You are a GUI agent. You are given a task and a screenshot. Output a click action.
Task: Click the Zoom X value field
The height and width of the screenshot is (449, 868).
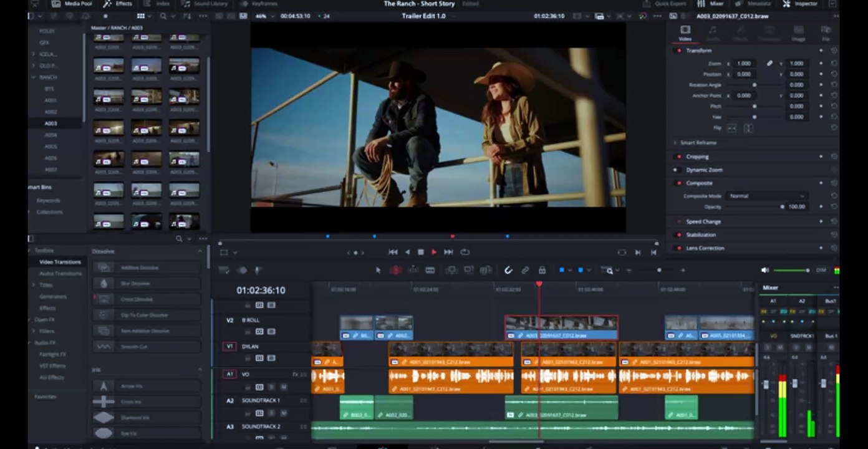(744, 64)
